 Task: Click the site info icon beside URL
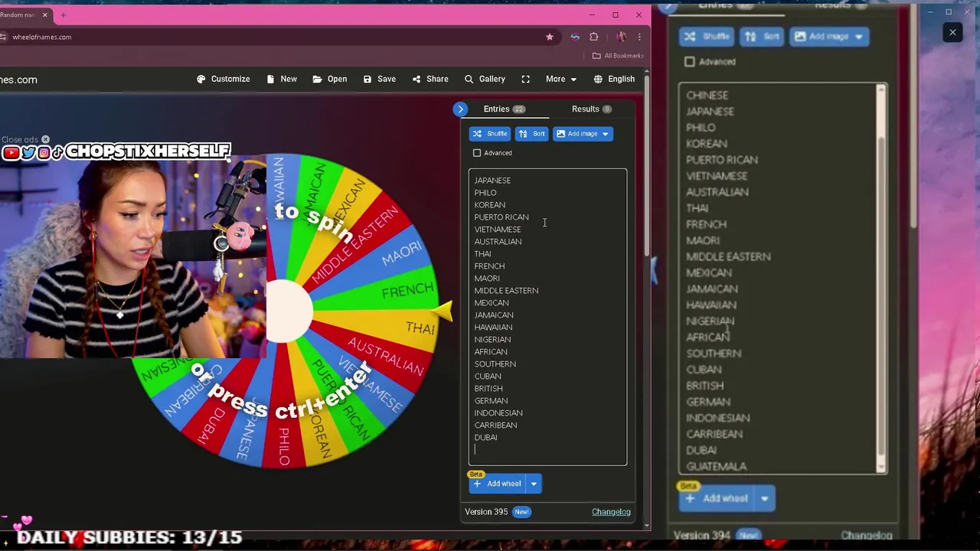(x=4, y=37)
